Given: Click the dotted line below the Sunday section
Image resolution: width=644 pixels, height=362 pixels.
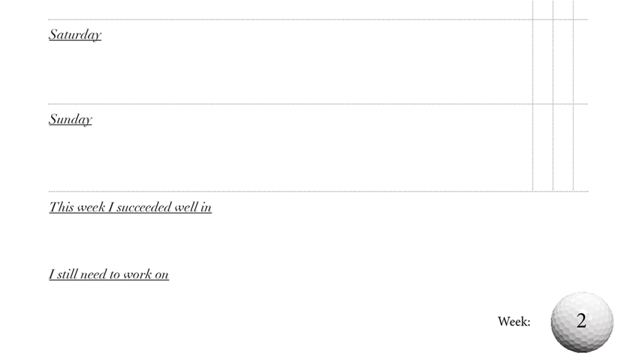Looking at the screenshot, I should click(318, 192).
